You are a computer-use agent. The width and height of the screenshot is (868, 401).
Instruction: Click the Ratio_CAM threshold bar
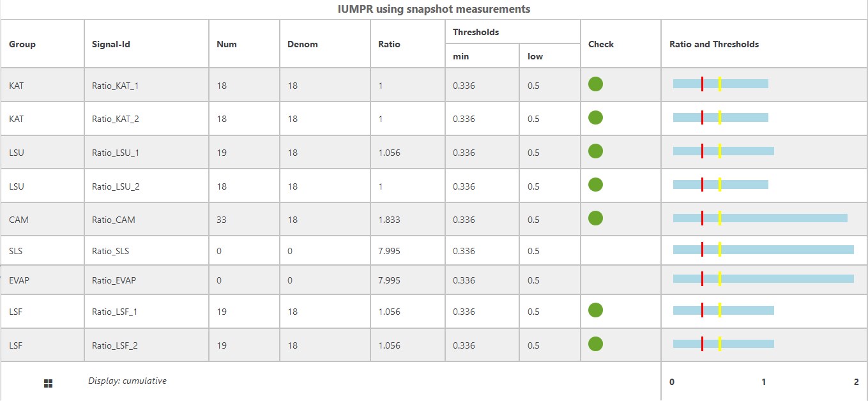760,218
